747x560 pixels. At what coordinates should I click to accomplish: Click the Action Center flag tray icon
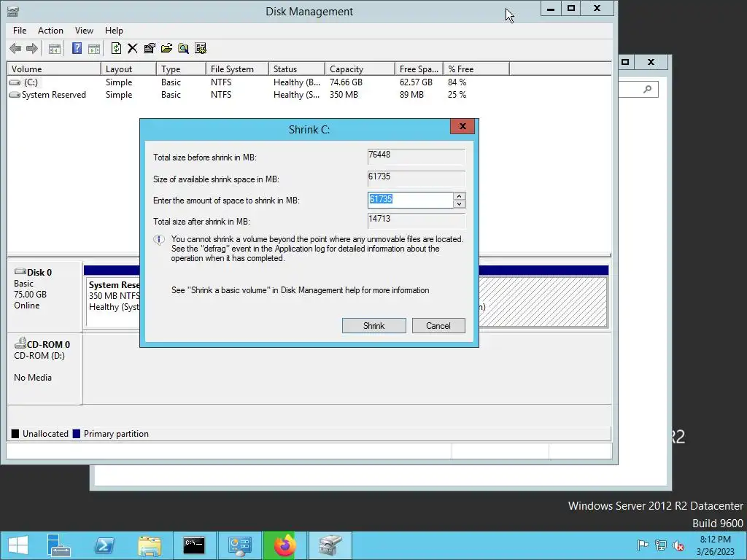point(643,545)
